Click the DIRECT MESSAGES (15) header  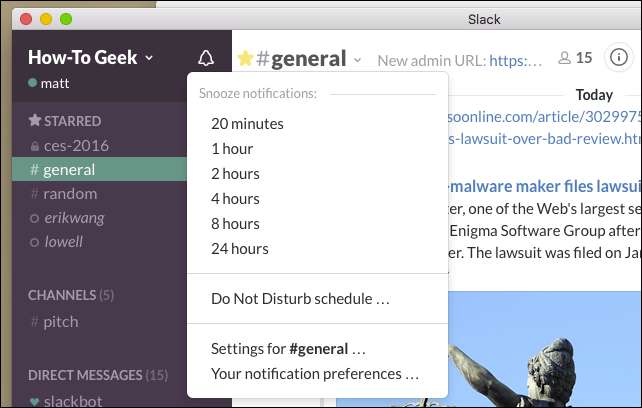(x=98, y=375)
